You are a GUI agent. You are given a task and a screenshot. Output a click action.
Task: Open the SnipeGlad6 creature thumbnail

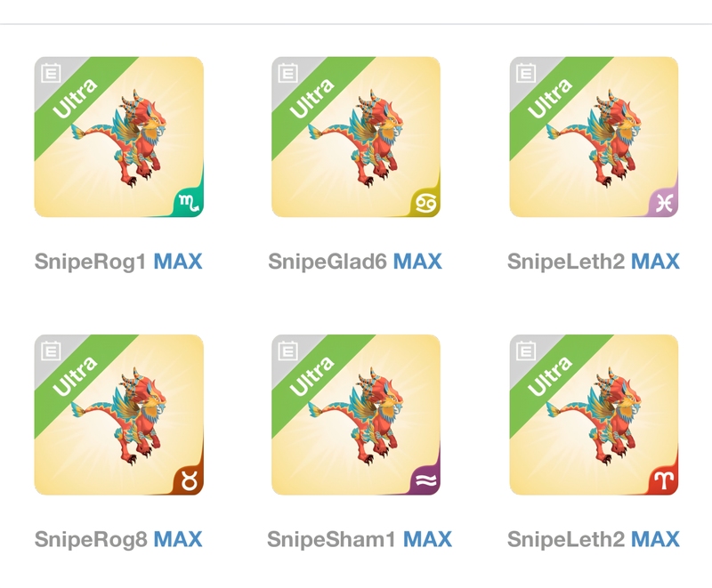coord(356,137)
